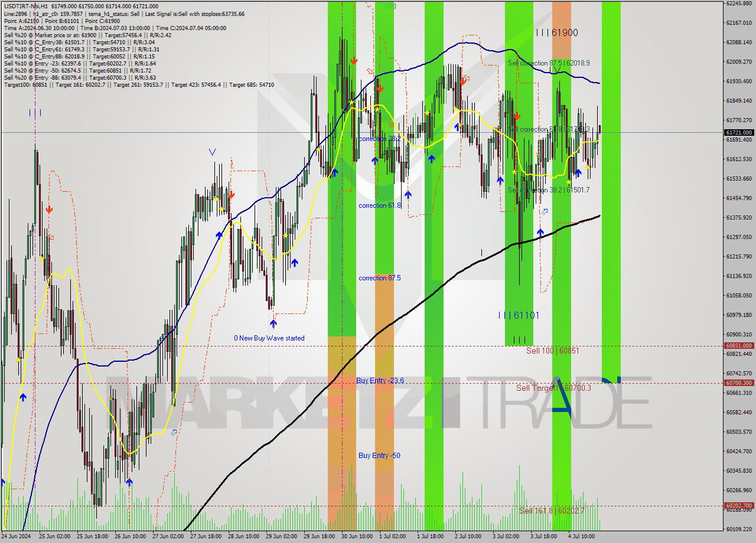Click the 'Sell 100 | 60851' level label

tap(553, 351)
